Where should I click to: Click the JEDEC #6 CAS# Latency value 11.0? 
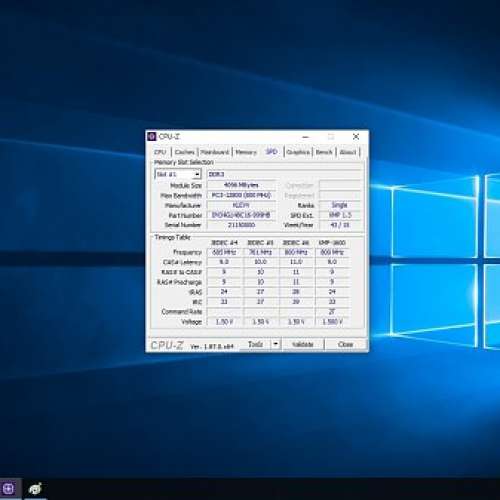point(296,262)
